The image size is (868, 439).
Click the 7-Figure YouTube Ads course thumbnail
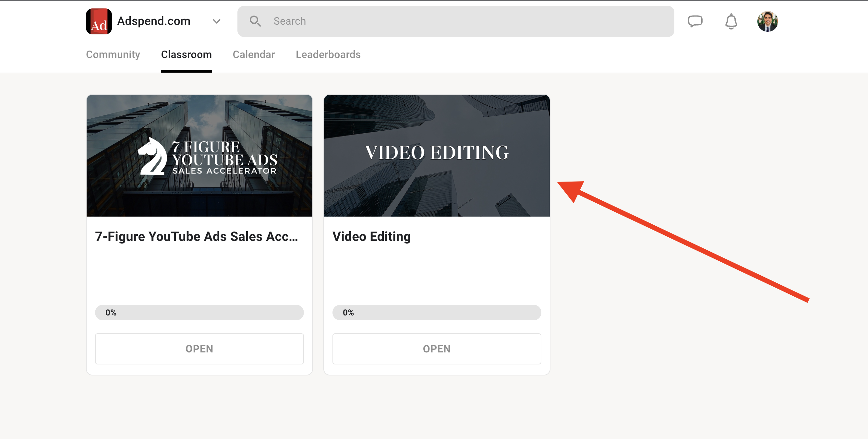[199, 155]
